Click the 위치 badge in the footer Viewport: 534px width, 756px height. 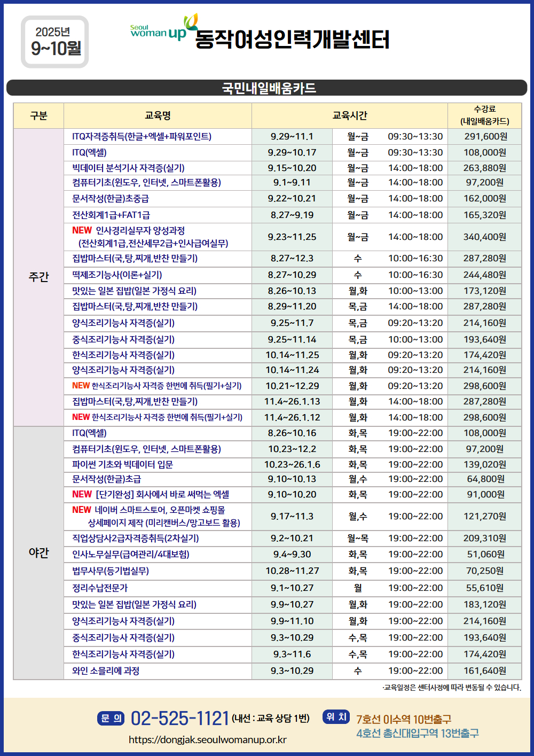pos(336,717)
